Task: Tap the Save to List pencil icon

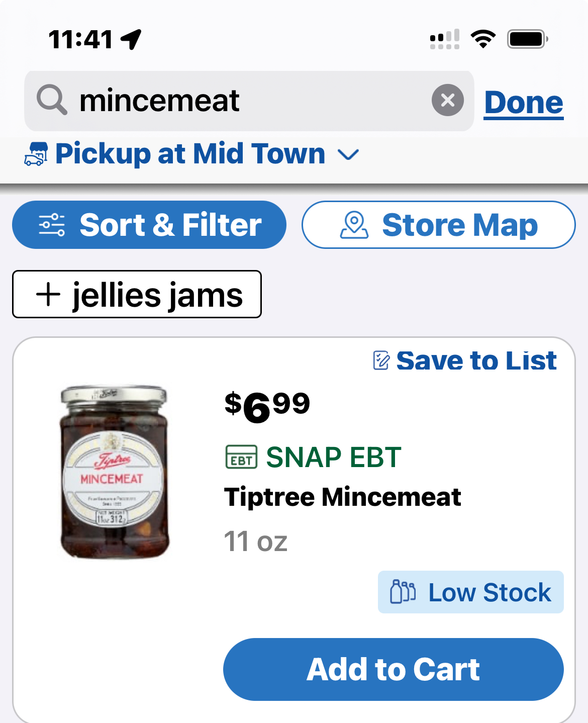Action: (381, 360)
